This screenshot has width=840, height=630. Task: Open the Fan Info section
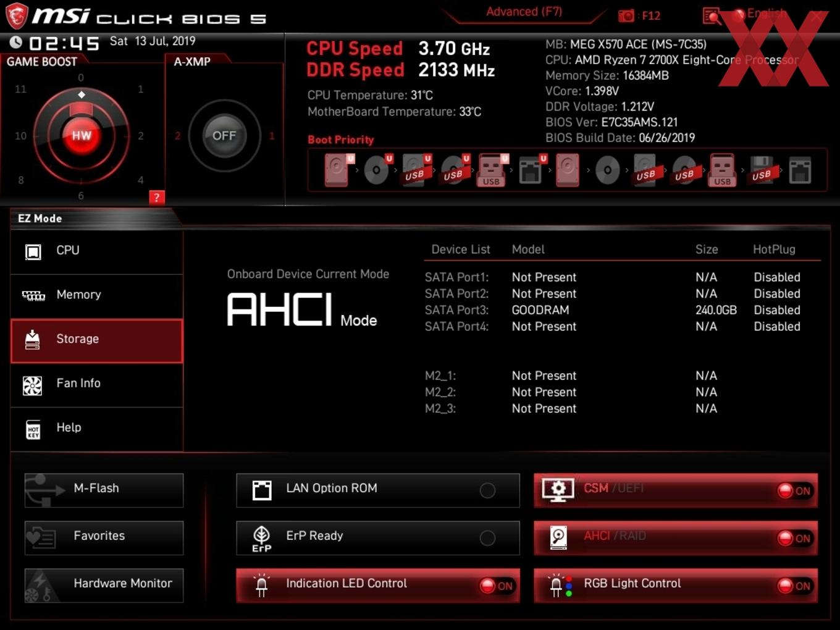[97, 384]
